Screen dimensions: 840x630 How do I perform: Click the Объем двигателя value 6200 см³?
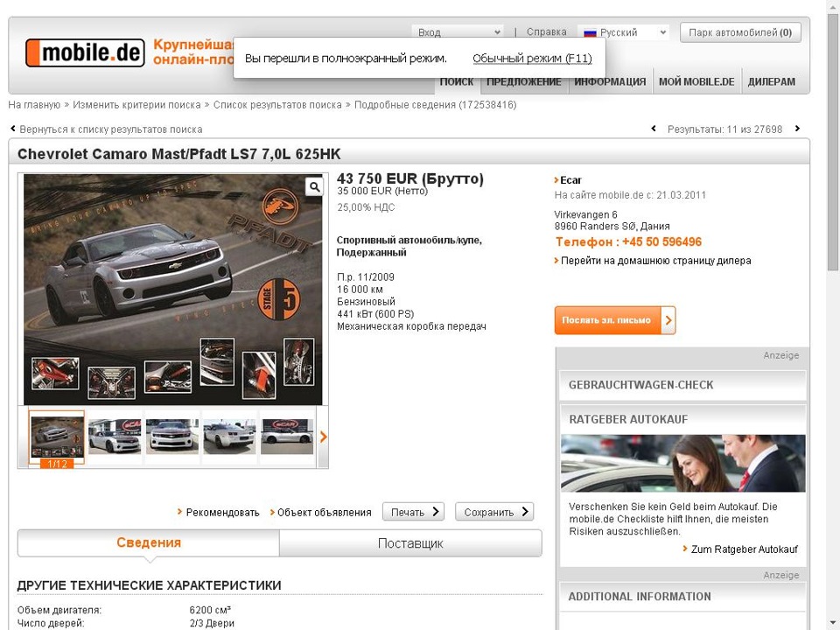pyautogui.click(x=210, y=610)
